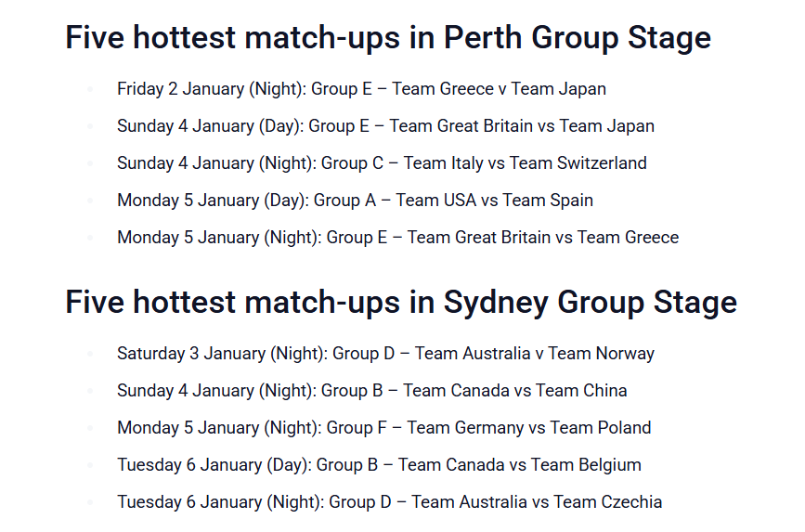The height and width of the screenshot is (532, 805).
Task: Click the Australia vs Czechia match entry
Action: pos(389,502)
